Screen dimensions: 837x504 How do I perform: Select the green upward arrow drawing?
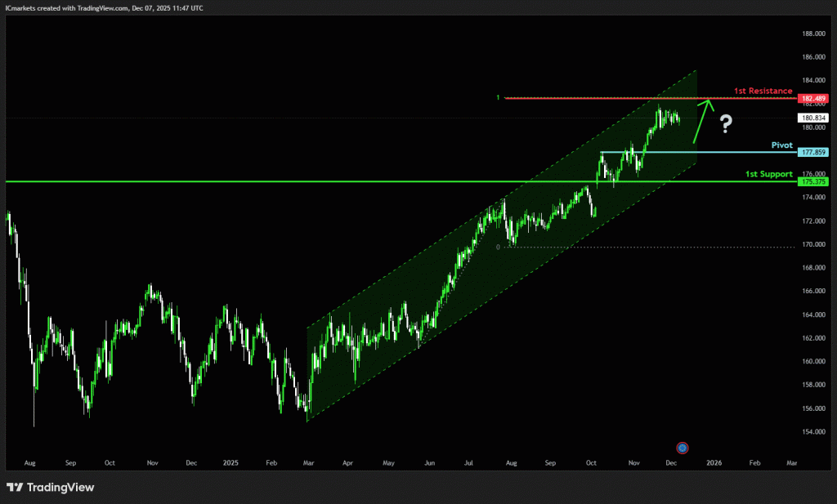click(x=701, y=120)
